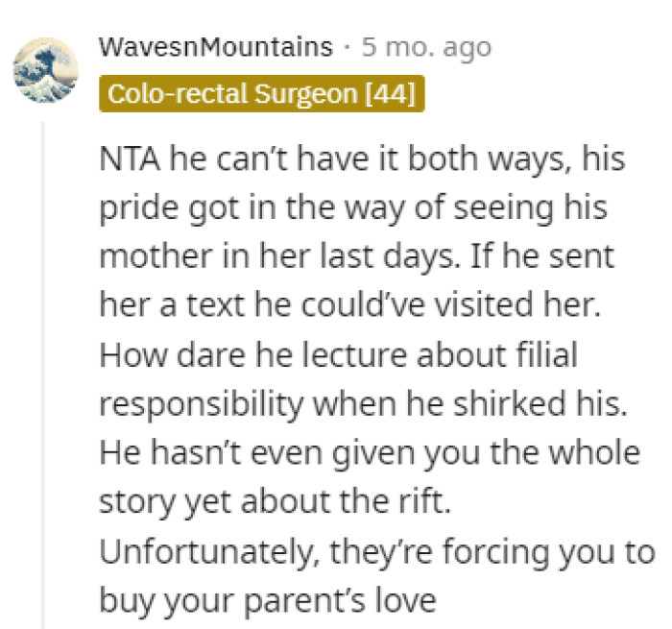The image size is (672, 629).
Task: Open the WavesnMountains user profile link
Action: coord(216,47)
